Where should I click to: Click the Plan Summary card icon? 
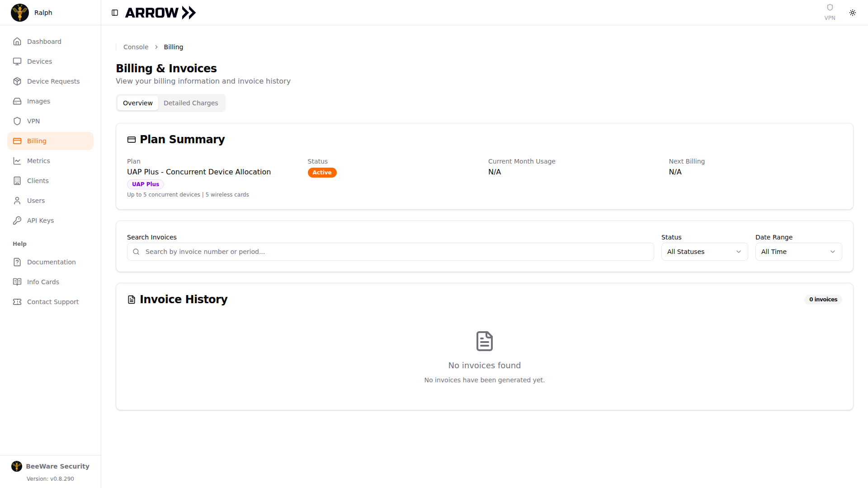132,140
